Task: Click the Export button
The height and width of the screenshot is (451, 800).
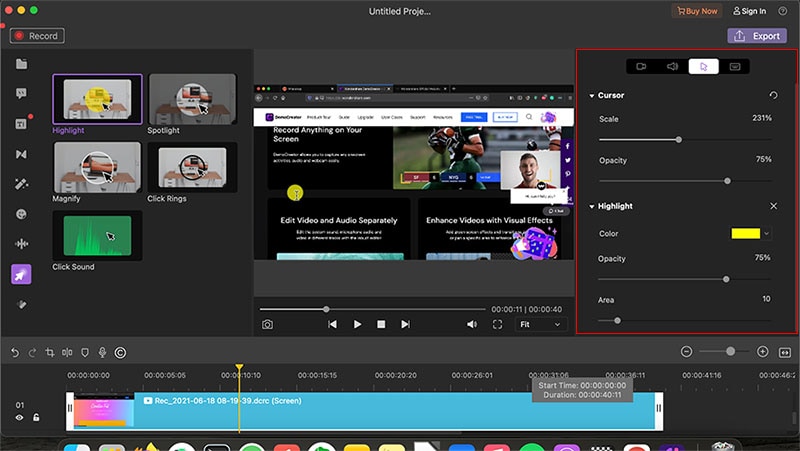Action: pos(757,36)
